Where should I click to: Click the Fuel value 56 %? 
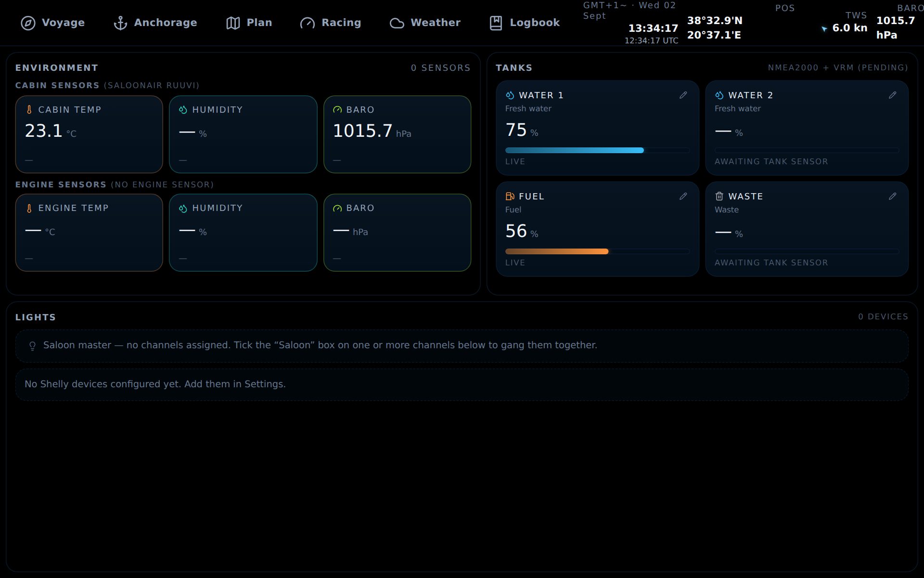522,231
